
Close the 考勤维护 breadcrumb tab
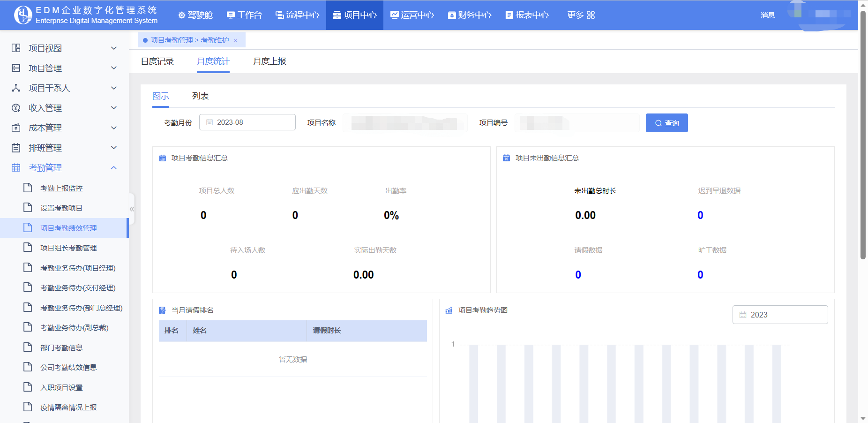(235, 40)
